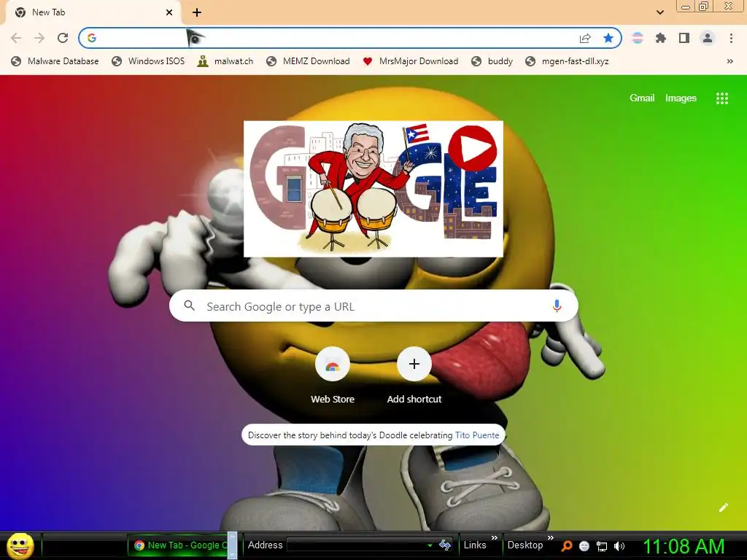Open Google Images link
The height and width of the screenshot is (560, 747).
pos(681,98)
